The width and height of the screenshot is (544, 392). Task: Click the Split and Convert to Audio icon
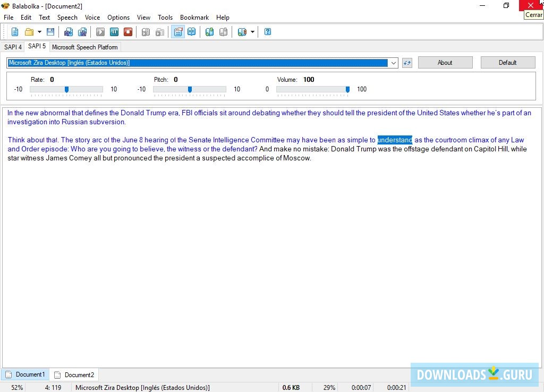tap(82, 32)
